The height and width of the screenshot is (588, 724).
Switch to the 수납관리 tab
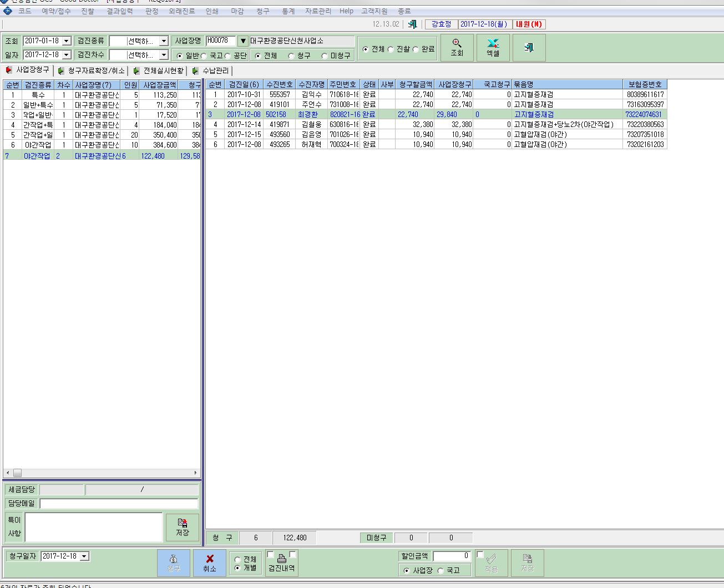[x=210, y=71]
